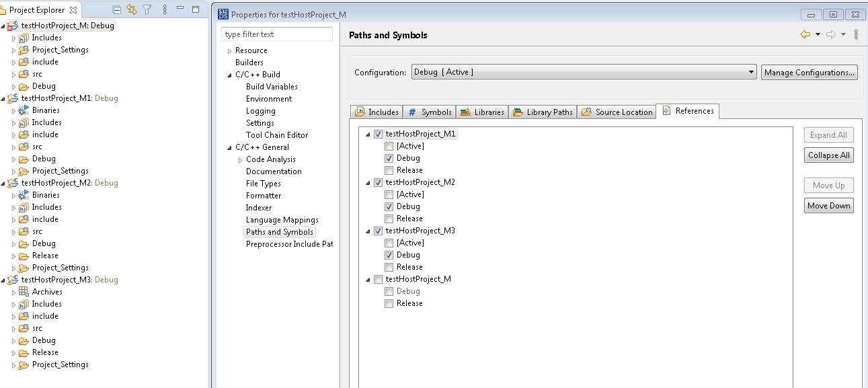Check the testHostProject_M reference checkbox

click(x=378, y=279)
